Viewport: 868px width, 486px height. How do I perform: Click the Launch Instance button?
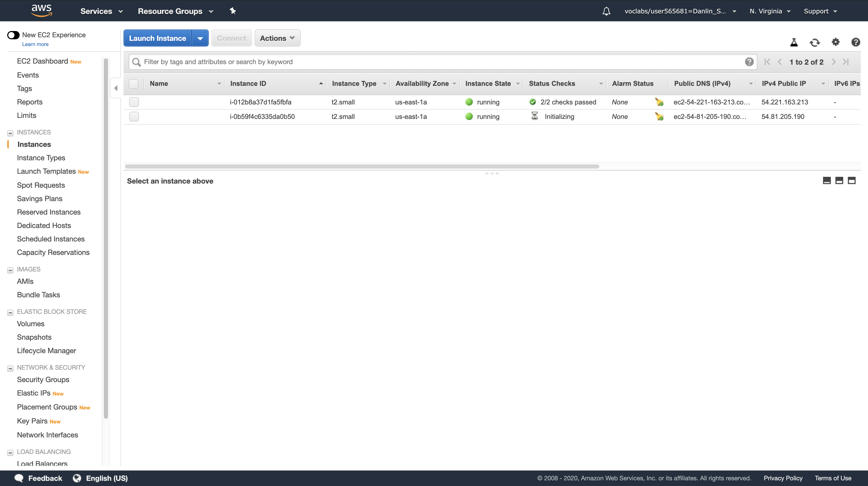[x=157, y=38]
